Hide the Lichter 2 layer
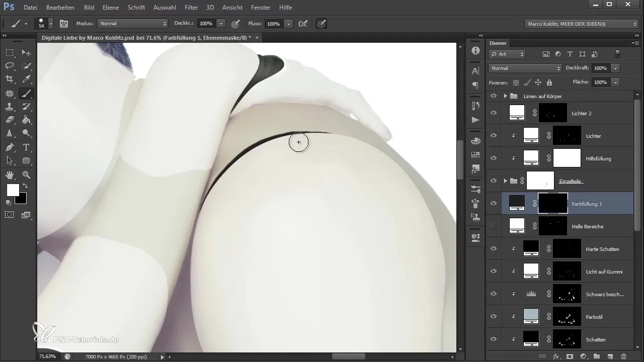Viewport: 644px width, 362px height. point(494,113)
